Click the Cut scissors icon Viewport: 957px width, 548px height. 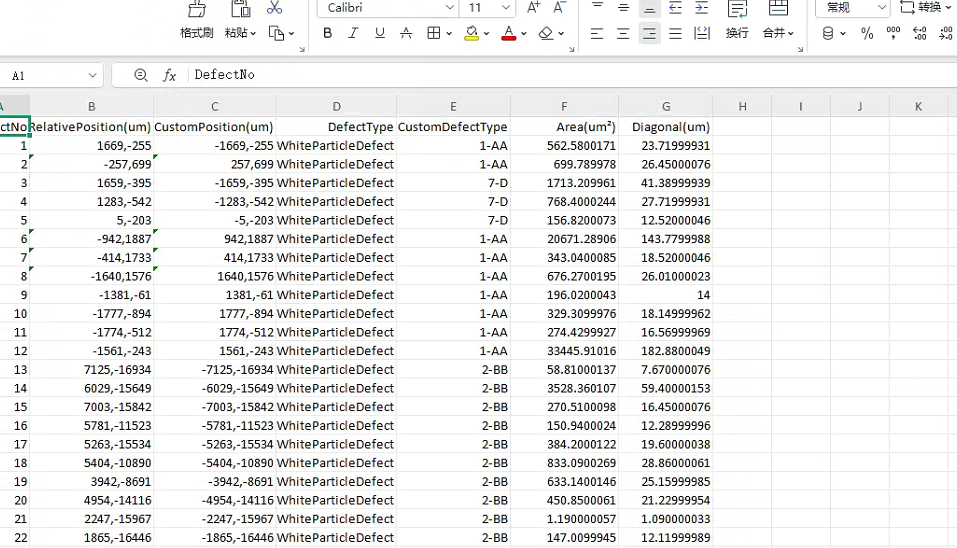click(274, 8)
